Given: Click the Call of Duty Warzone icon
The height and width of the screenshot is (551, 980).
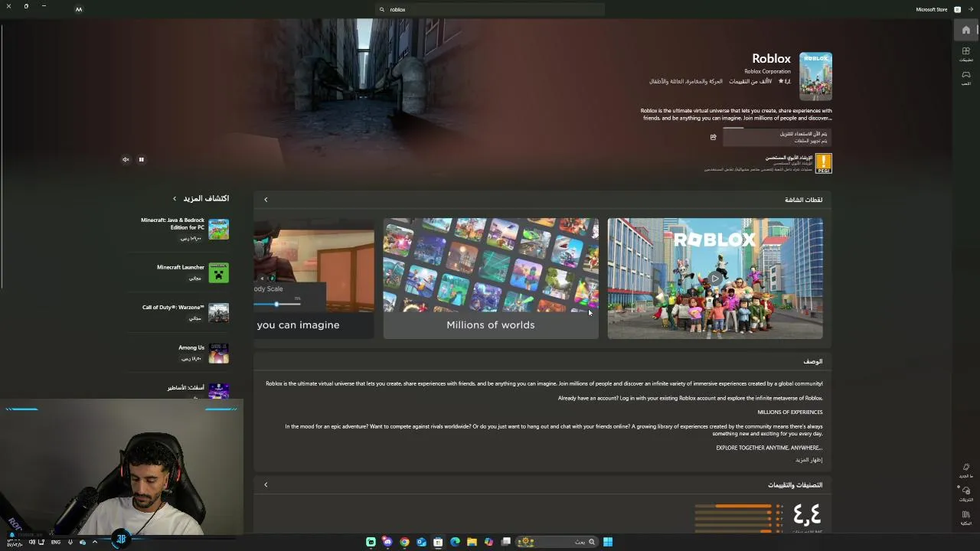Looking at the screenshot, I should point(218,312).
